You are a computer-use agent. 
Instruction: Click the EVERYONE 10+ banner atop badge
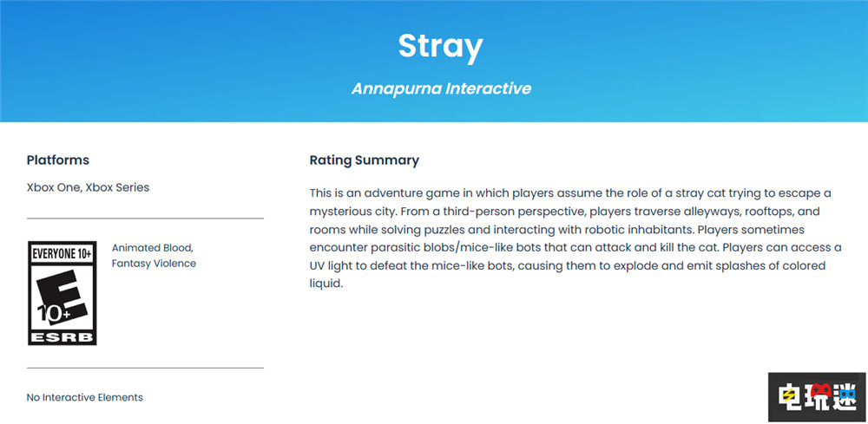click(62, 251)
